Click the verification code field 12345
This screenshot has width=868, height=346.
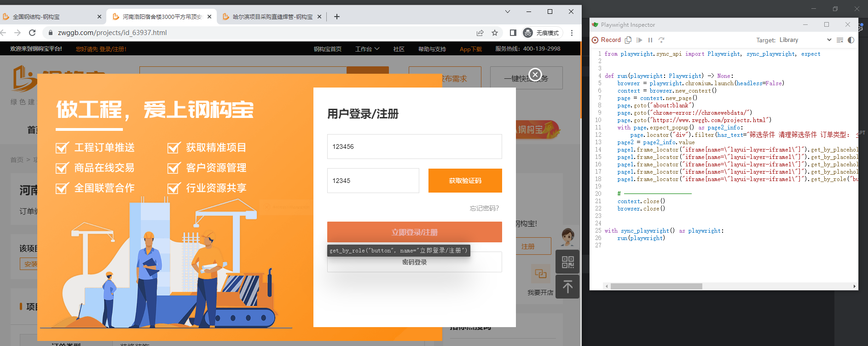coord(373,181)
